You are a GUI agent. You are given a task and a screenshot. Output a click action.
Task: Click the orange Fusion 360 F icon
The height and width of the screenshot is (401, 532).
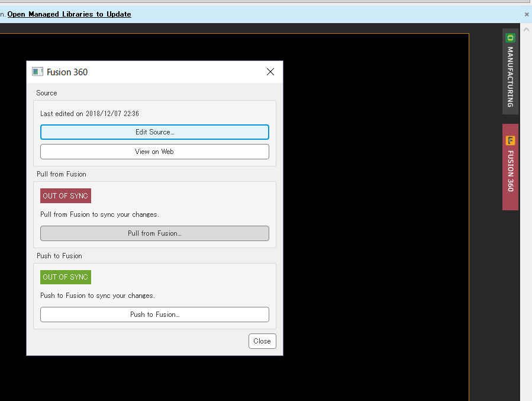coord(510,140)
